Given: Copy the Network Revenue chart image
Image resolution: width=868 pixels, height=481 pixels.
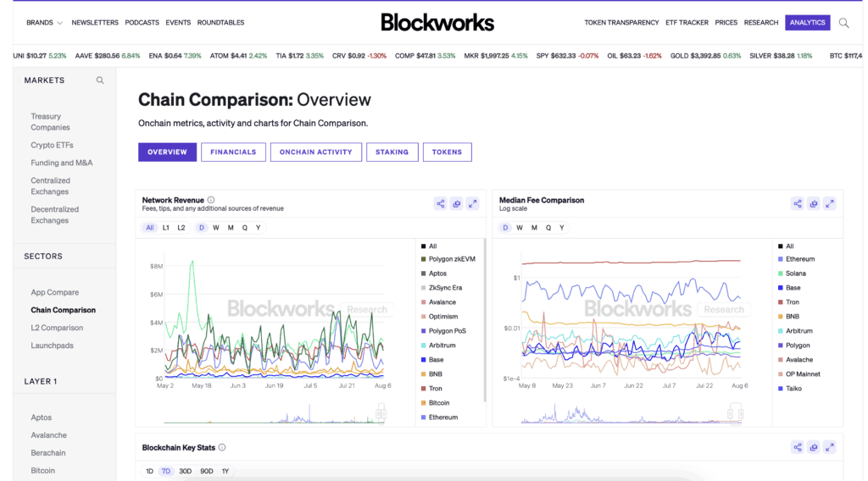Looking at the screenshot, I should click(x=457, y=203).
